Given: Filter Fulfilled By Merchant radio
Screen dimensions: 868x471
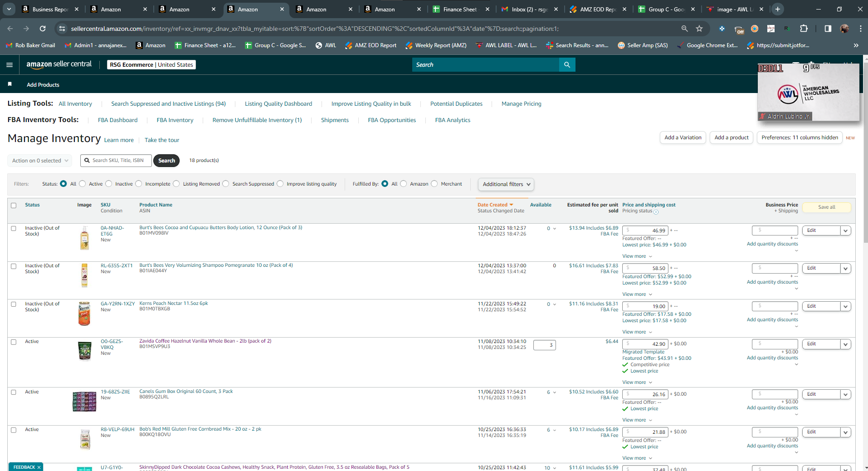Looking at the screenshot, I should coord(434,184).
